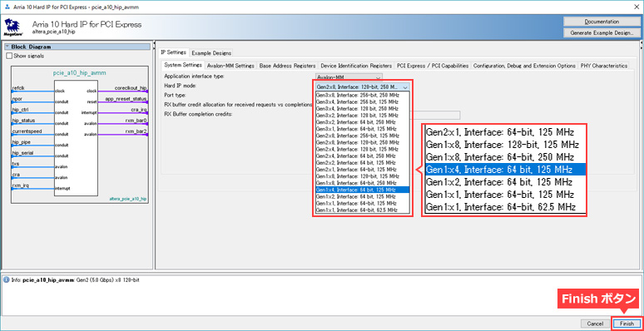Click the Info message about Gen2 x8 128-bit

point(74,279)
